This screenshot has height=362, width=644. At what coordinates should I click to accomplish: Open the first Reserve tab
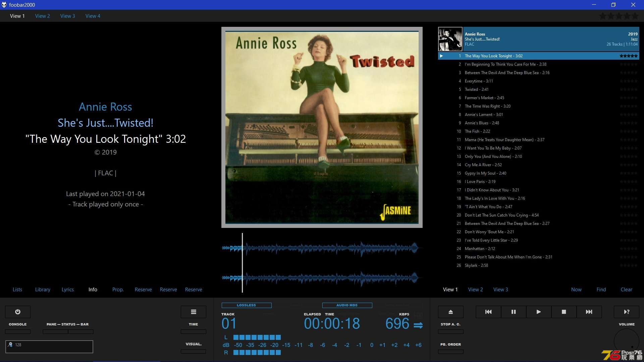tap(143, 289)
